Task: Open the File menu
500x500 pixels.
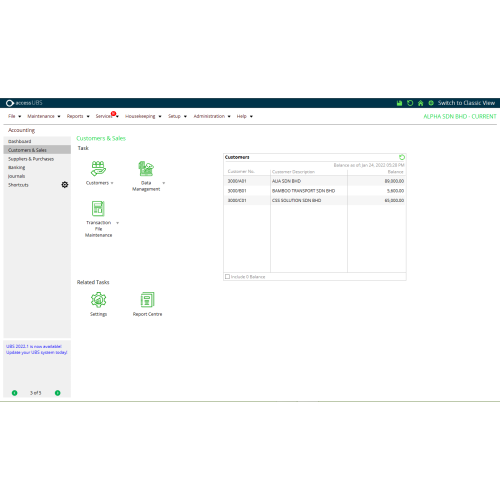Action: click(14, 116)
